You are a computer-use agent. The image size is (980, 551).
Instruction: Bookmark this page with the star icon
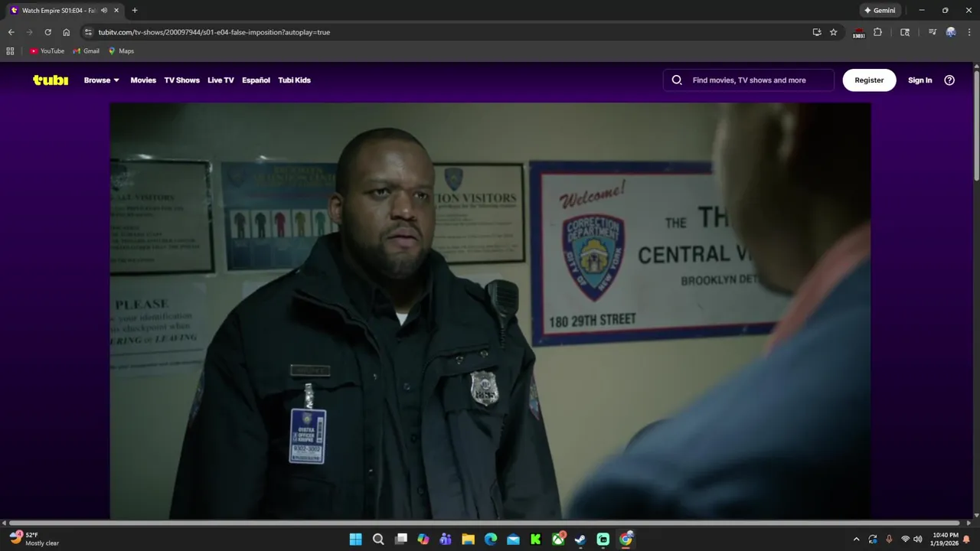click(834, 32)
